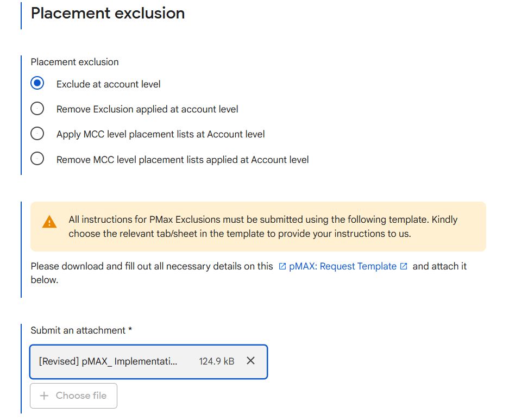Click the '[Revised] pMAX_ Implementati...' attachment name
The image size is (509, 420).
click(108, 361)
